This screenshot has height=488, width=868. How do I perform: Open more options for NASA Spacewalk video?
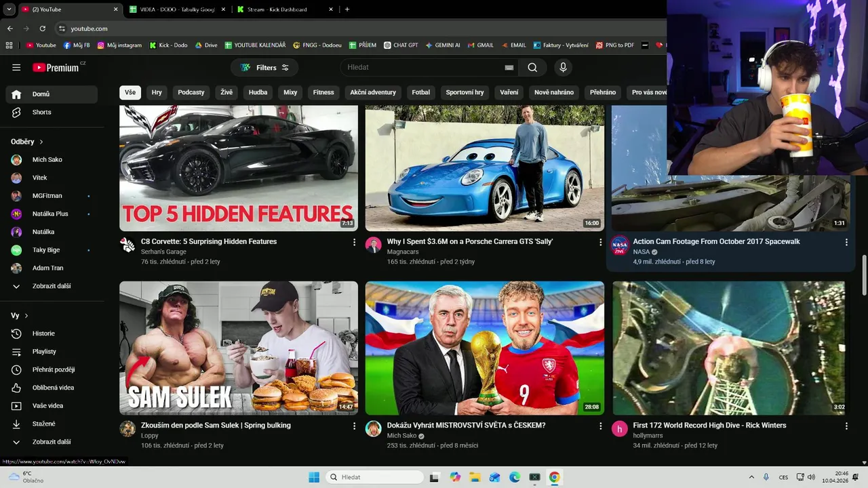(x=846, y=242)
